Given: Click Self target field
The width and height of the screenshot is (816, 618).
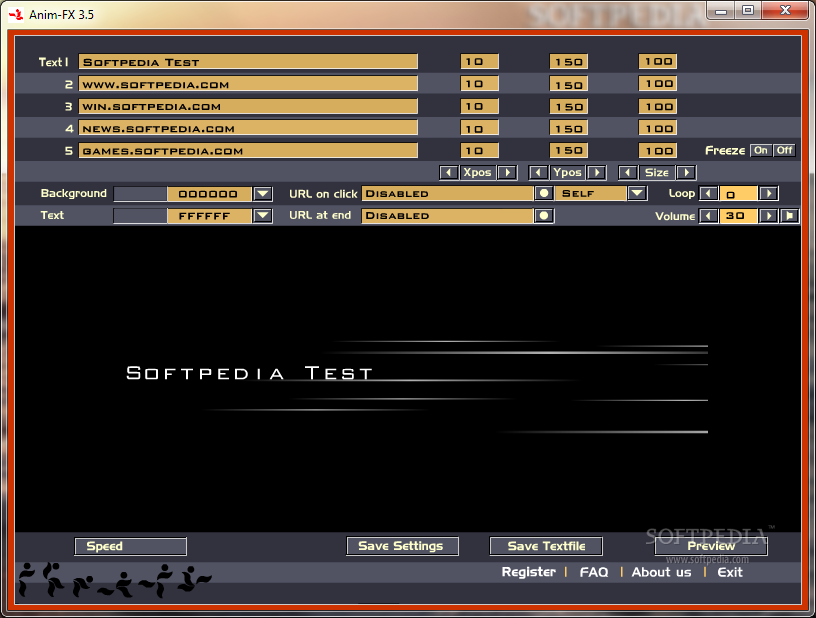Looking at the screenshot, I should (591, 194).
